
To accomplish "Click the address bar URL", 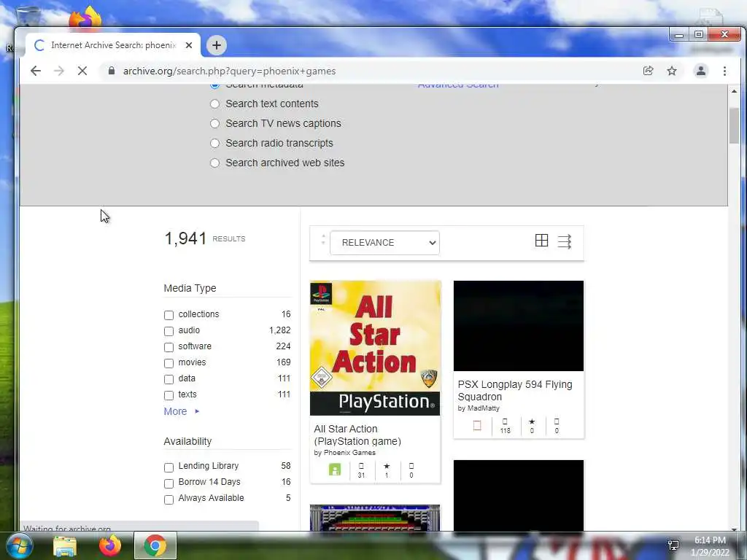I will [x=229, y=71].
